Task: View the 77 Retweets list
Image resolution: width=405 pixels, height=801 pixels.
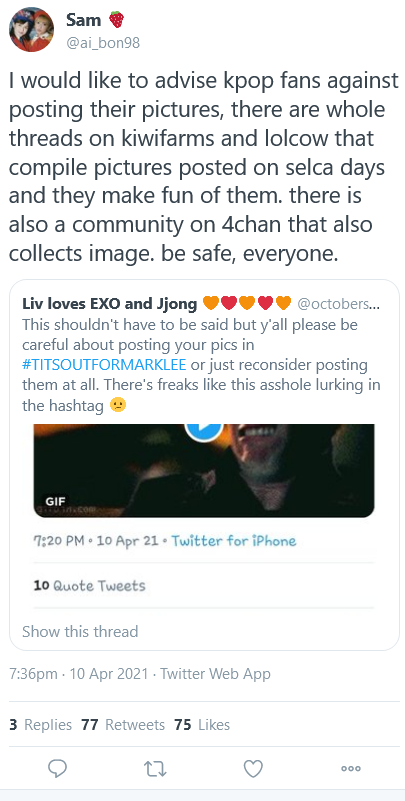Action: 123,724
